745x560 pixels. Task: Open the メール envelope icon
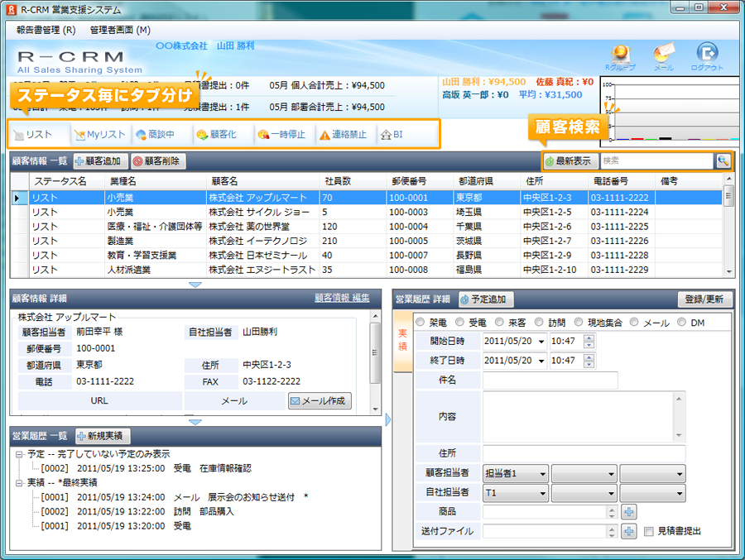point(664,57)
